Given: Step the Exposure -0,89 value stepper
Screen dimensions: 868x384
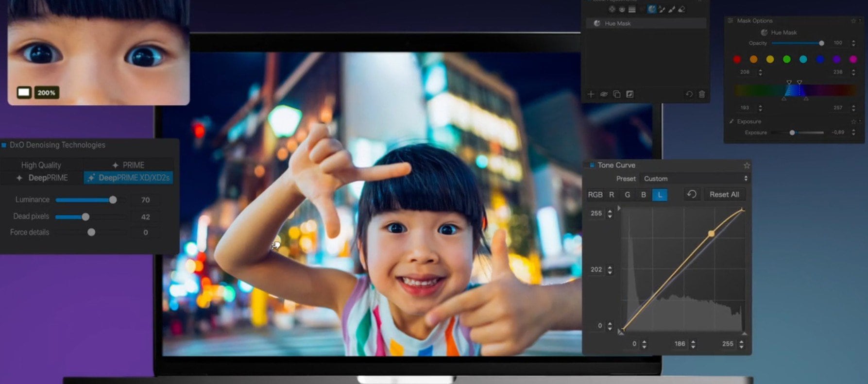Looking at the screenshot, I should pyautogui.click(x=853, y=133).
